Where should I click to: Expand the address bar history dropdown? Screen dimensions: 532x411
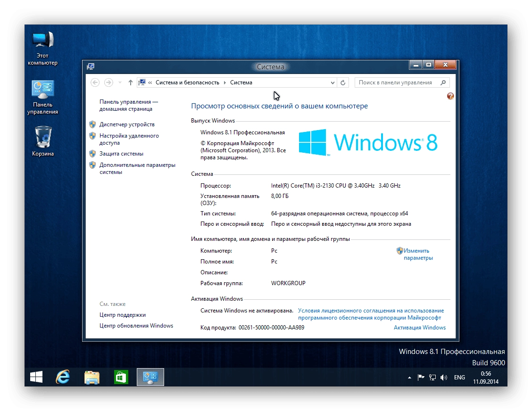tap(332, 82)
